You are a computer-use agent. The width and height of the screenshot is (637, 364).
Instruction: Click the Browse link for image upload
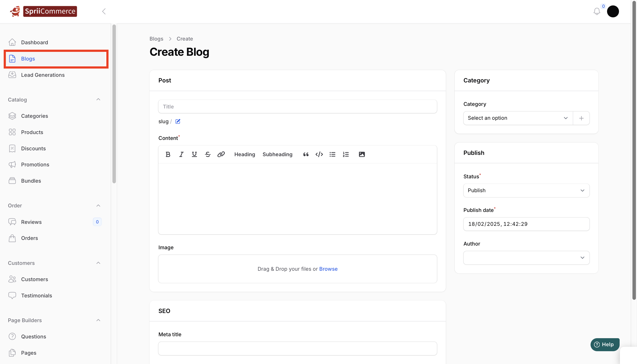click(328, 269)
